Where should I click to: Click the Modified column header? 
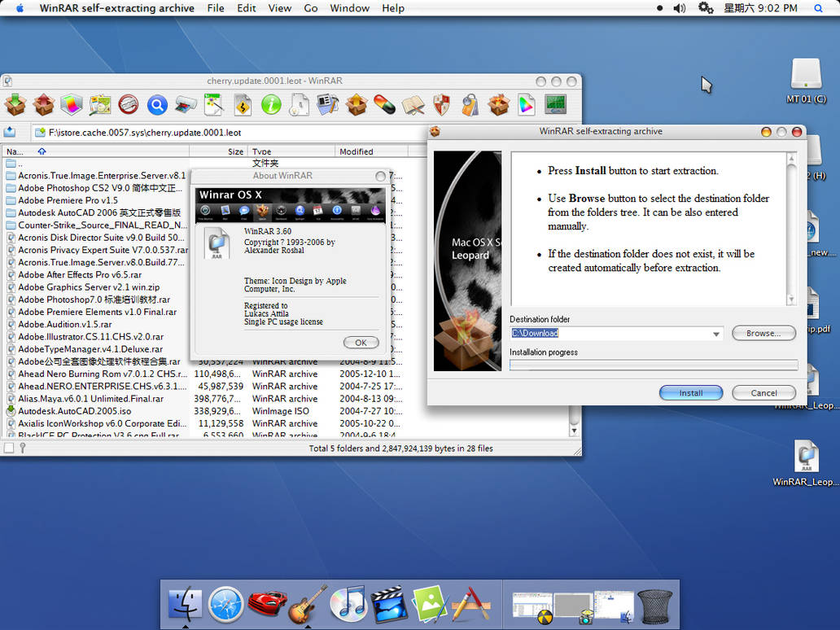pos(372,151)
